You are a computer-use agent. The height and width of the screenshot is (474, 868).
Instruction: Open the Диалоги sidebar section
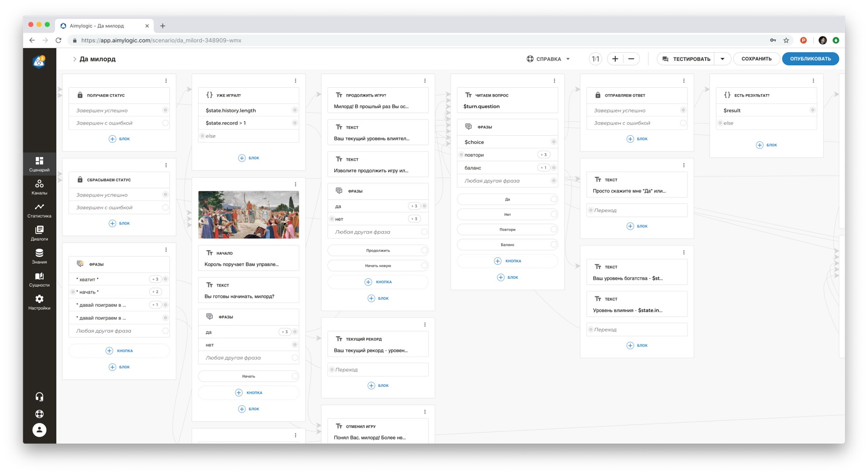[39, 233]
